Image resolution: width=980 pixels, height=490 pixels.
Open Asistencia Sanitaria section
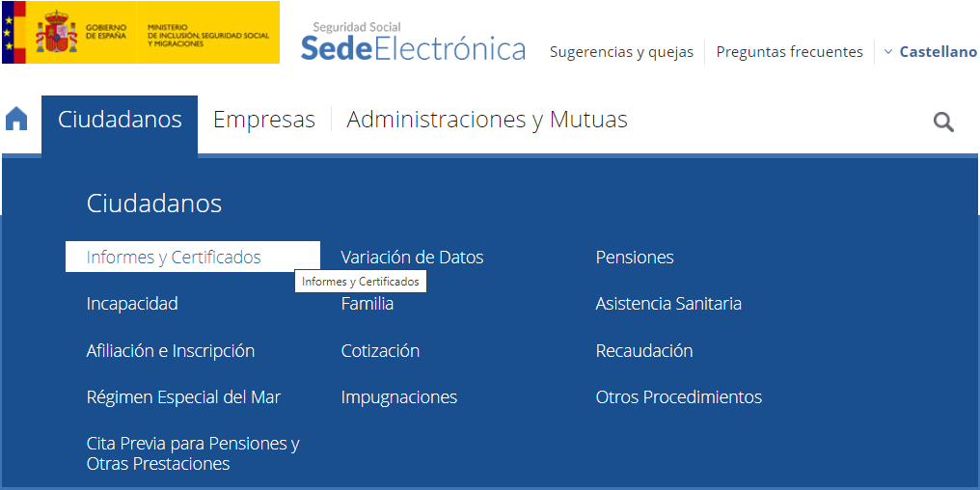pos(668,304)
